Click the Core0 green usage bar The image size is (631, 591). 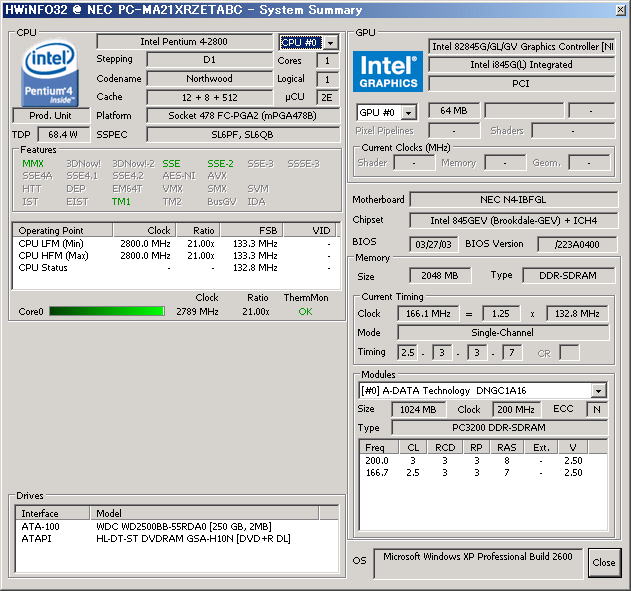point(107,311)
